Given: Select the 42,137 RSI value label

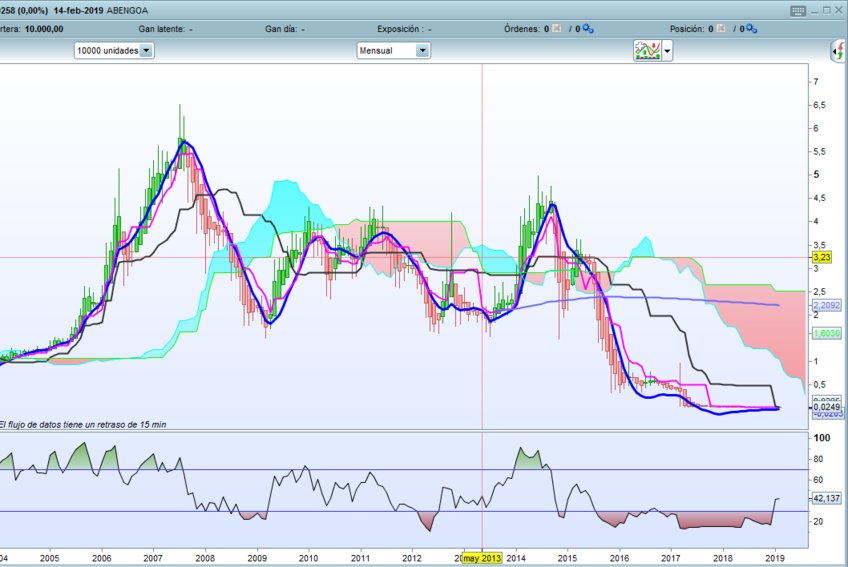Looking at the screenshot, I should click(x=827, y=498).
